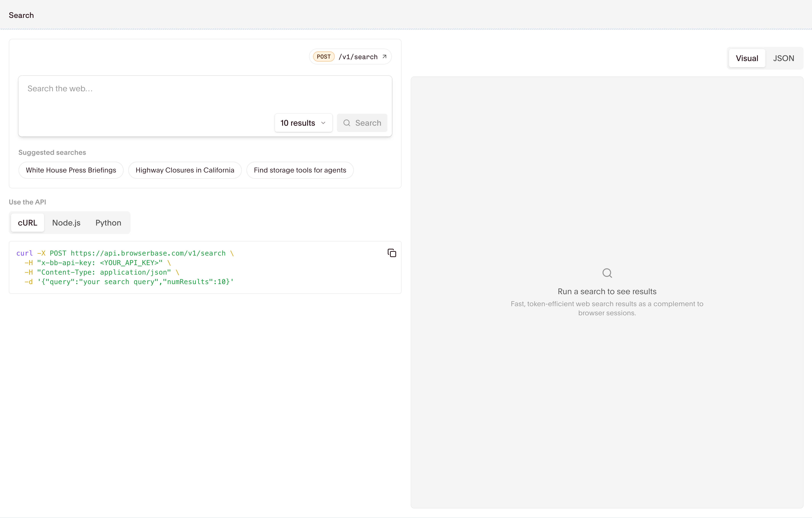Click the Suggested searches label
Screen dimensions: 812x518
coord(52,152)
